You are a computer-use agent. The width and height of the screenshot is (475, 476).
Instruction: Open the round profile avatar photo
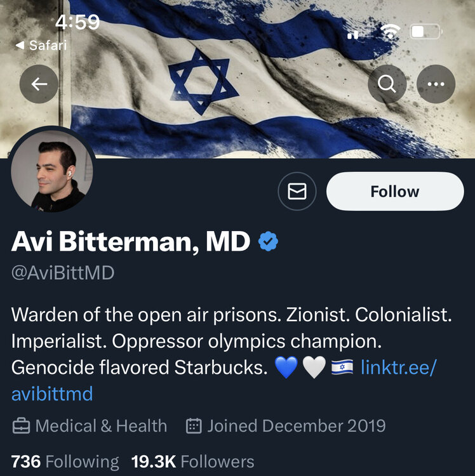pyautogui.click(x=52, y=171)
